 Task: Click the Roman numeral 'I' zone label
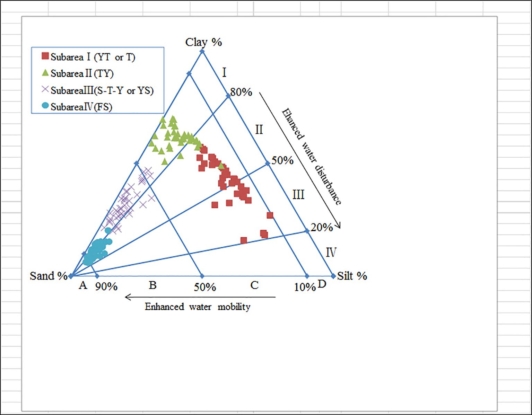click(224, 73)
